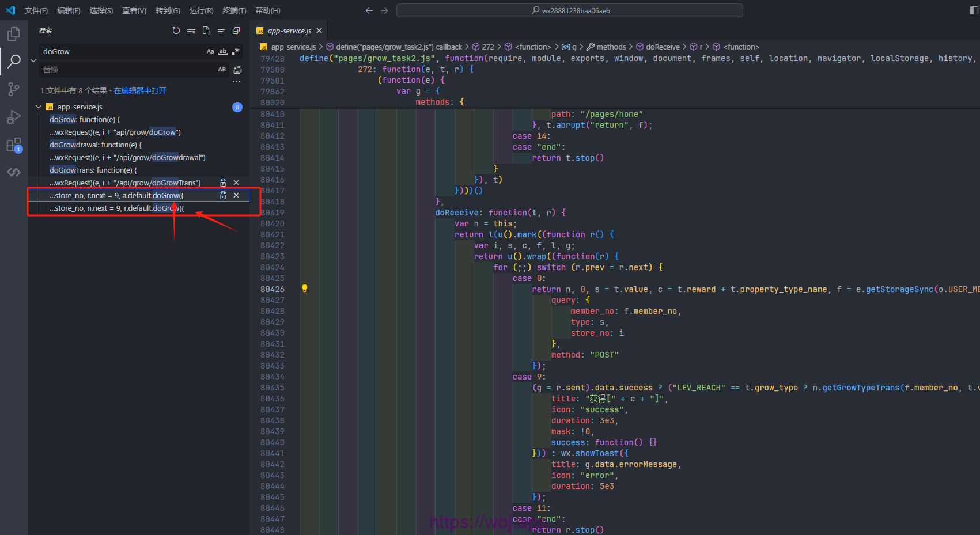Clear all search results
The image size is (980, 535).
(x=191, y=31)
